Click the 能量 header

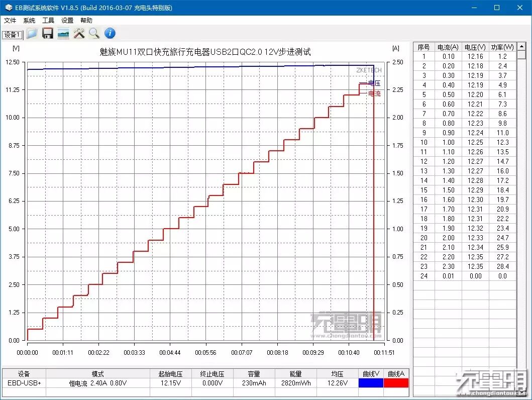[x=296, y=373]
